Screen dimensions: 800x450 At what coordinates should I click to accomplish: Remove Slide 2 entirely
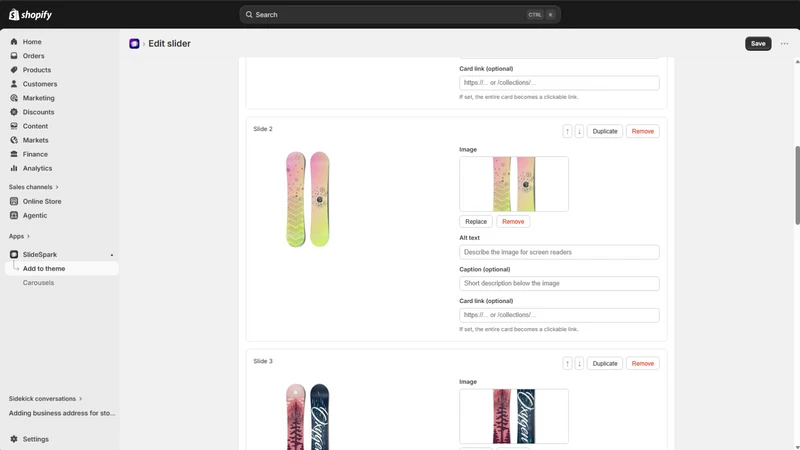[642, 131]
